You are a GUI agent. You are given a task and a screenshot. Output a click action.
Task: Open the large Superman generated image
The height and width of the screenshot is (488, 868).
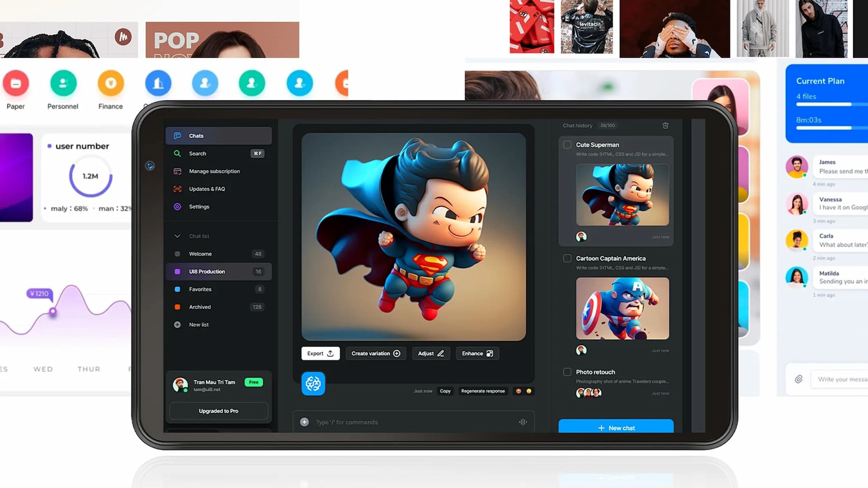tap(414, 237)
